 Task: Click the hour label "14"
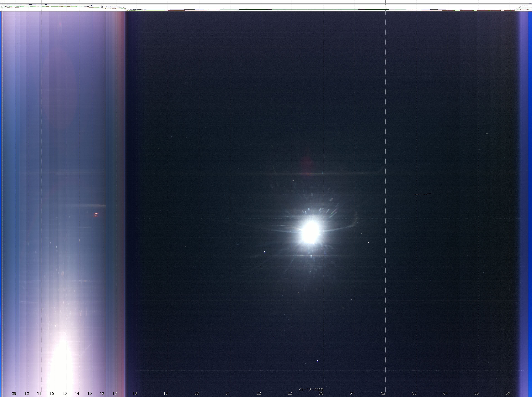pyautogui.click(x=77, y=393)
